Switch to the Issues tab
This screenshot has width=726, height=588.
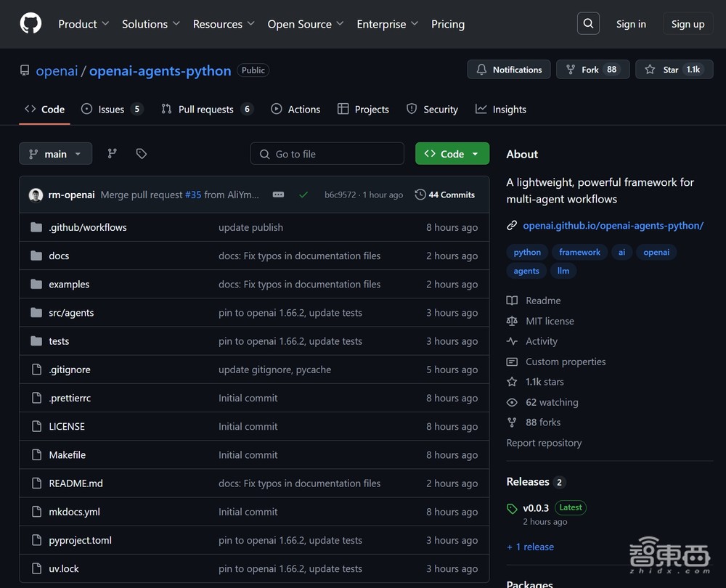click(111, 109)
